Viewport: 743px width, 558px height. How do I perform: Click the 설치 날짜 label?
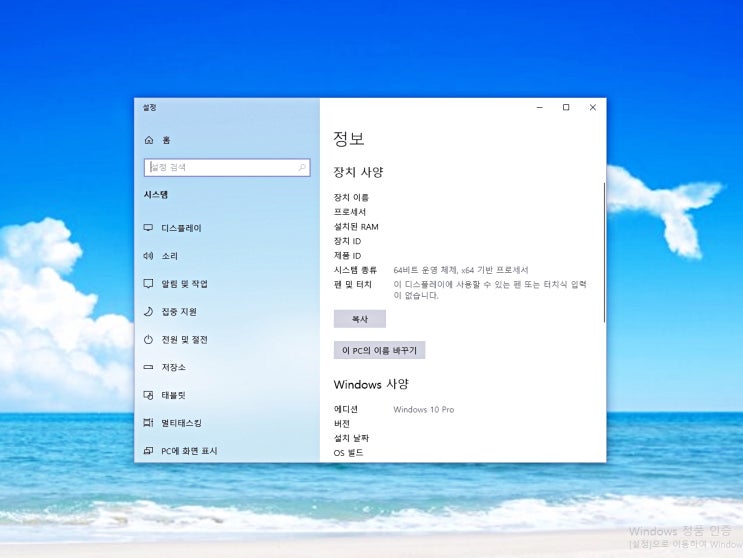(351, 438)
